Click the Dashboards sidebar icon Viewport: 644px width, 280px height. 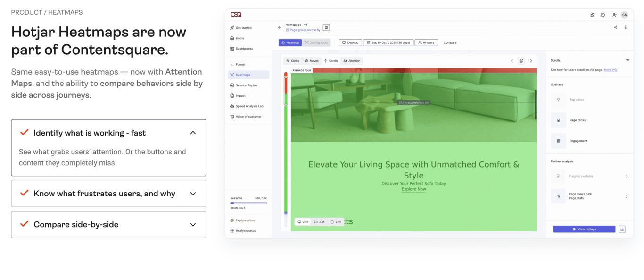[243, 48]
